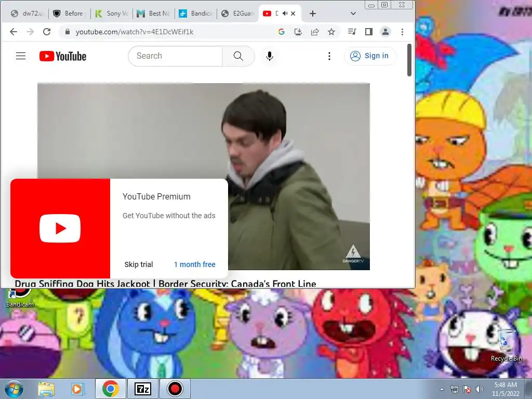The image size is (532, 399).
Task: Bookmark this tab with star icon
Action: point(331,32)
